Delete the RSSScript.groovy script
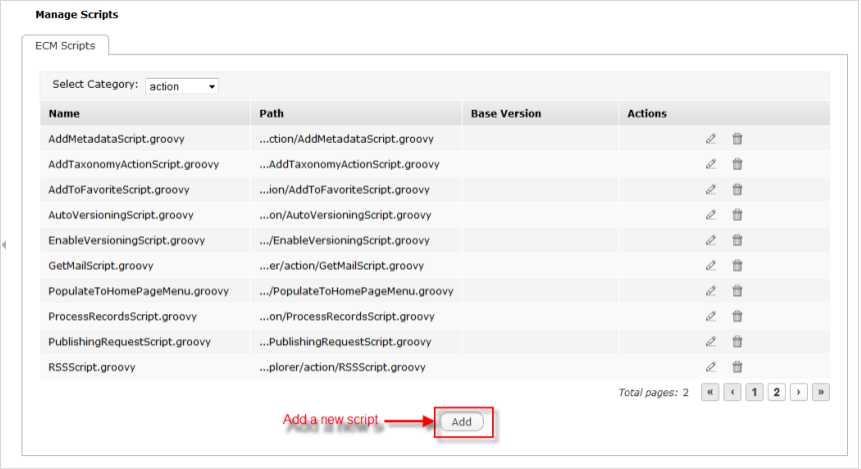This screenshot has height=469, width=861. coord(737,367)
